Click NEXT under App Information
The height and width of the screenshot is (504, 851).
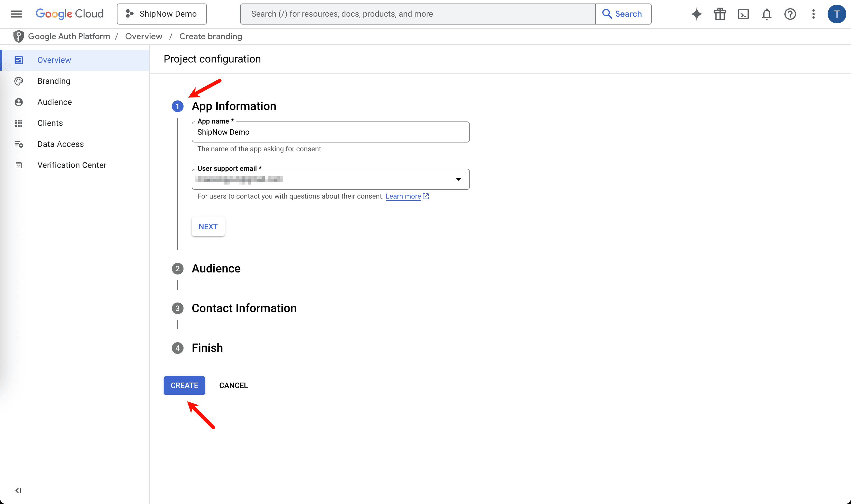(x=208, y=226)
